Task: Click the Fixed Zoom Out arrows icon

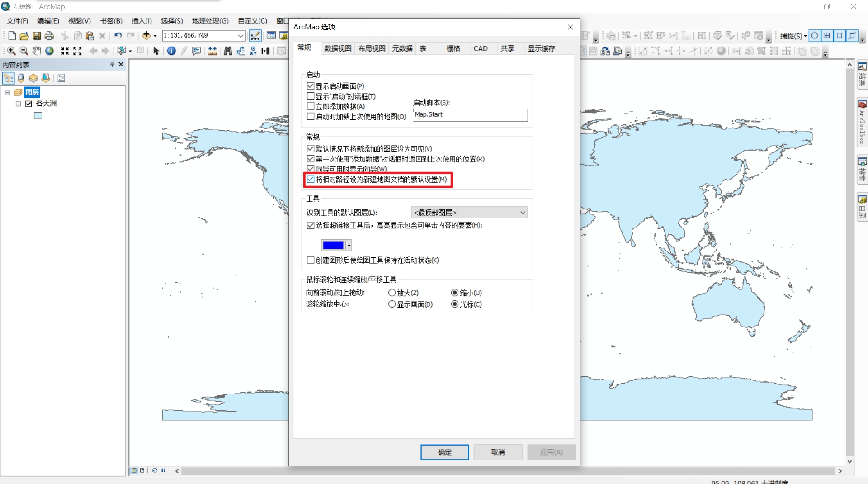Action: pyautogui.click(x=78, y=51)
